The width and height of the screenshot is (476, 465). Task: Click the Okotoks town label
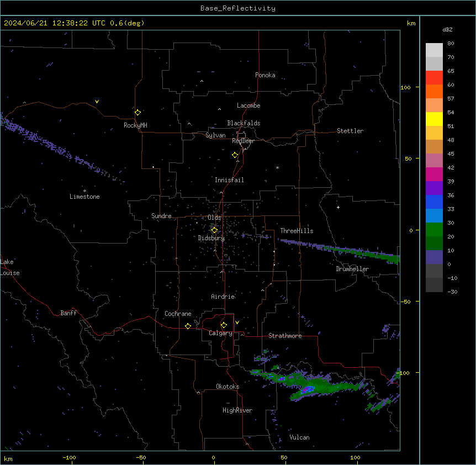(x=228, y=387)
